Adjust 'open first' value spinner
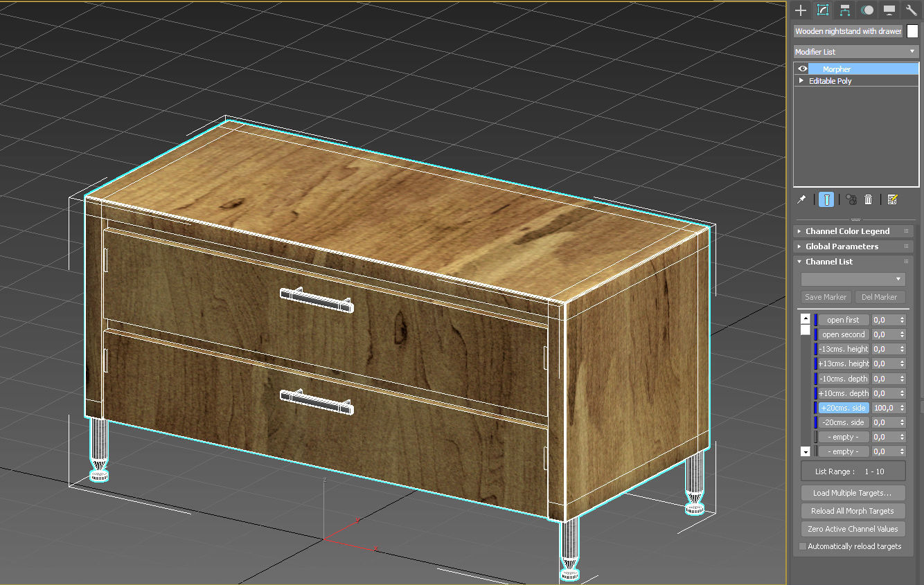 (902, 320)
